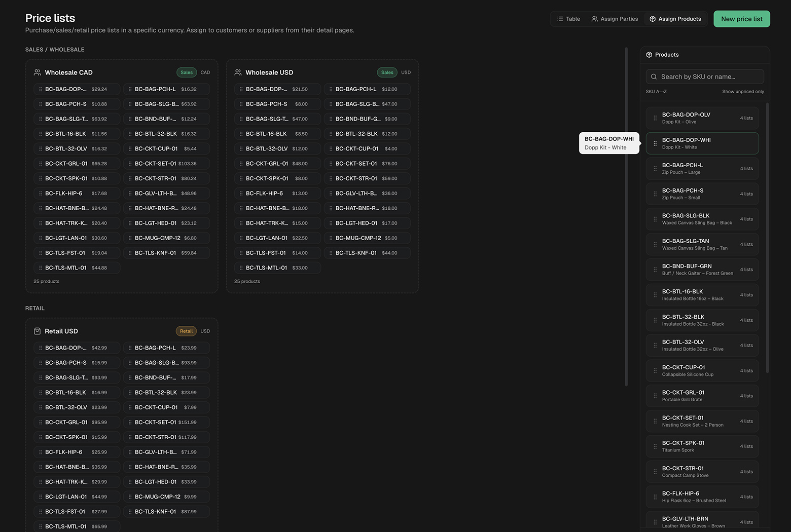
Task: Click the Products panel vertical scrollbar
Action: tap(767, 238)
